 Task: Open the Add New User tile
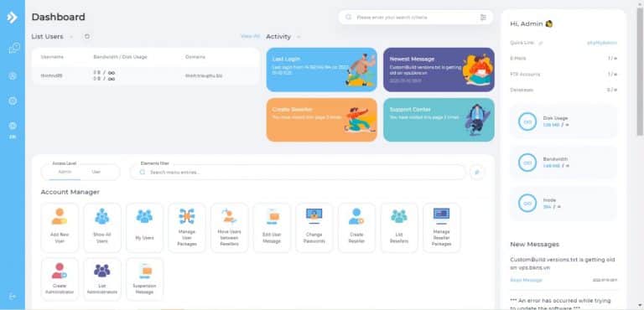pyautogui.click(x=60, y=227)
